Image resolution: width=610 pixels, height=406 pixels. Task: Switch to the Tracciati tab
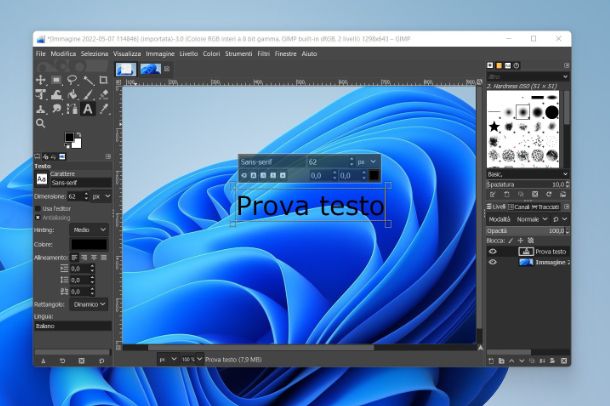coord(545,207)
